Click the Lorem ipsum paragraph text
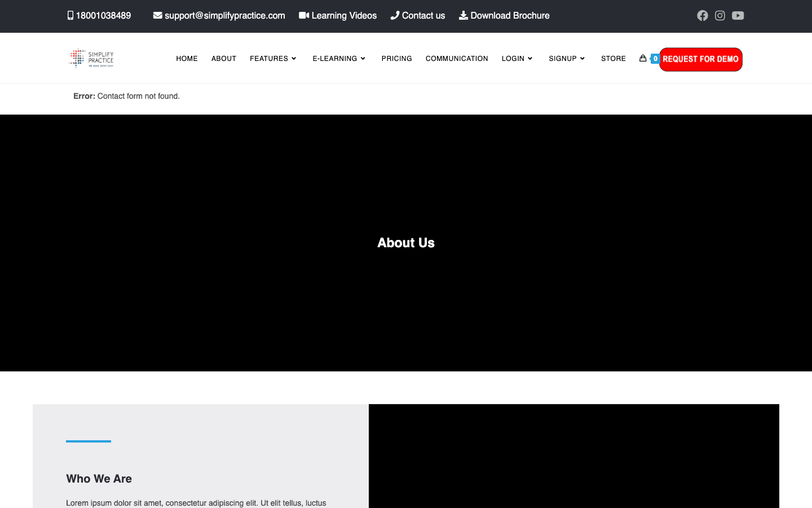 tap(196, 503)
